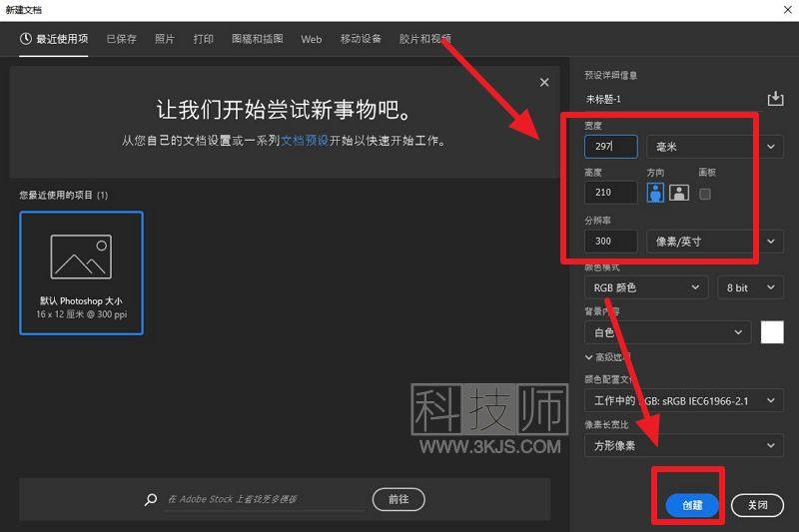Select landscape orientation icon
Screen dimensions: 799x532
point(679,193)
